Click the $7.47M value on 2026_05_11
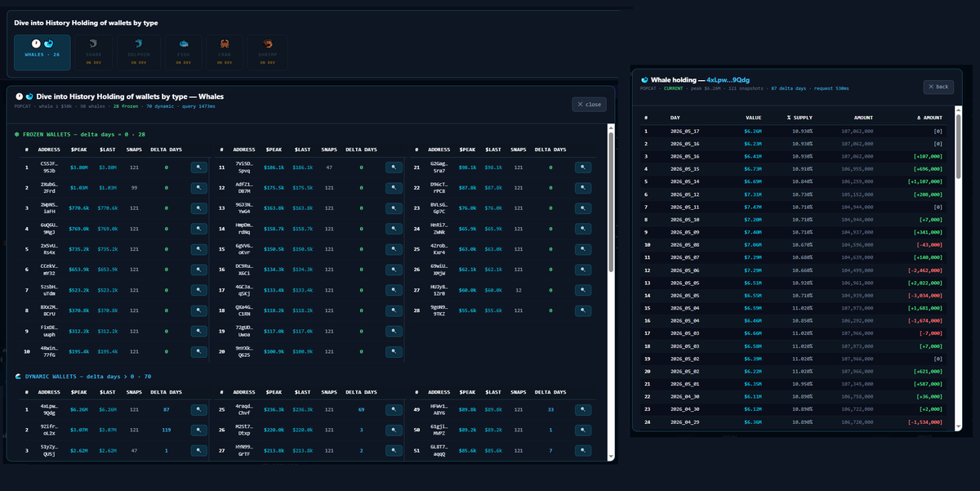The width and height of the screenshot is (980, 491). tap(752, 207)
